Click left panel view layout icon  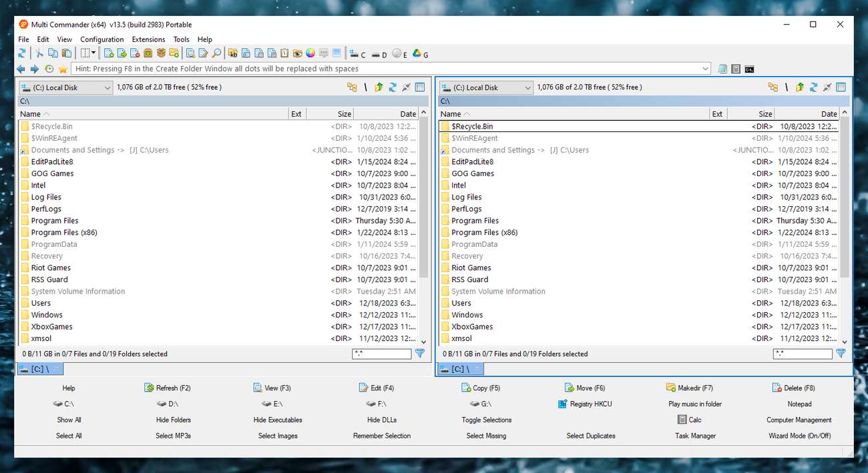pyautogui.click(x=420, y=87)
